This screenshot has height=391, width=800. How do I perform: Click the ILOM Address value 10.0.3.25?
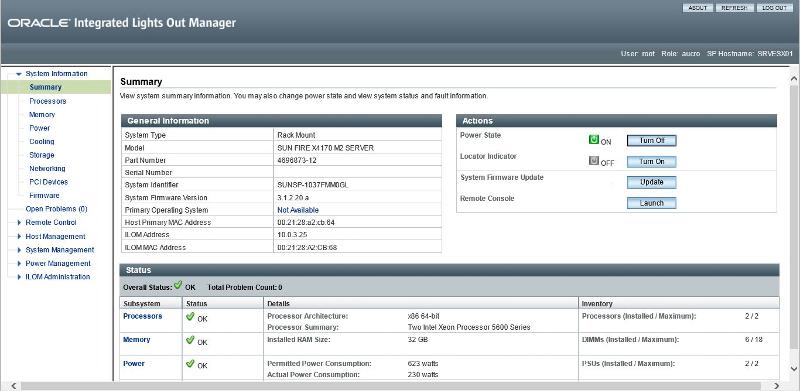[x=291, y=235]
